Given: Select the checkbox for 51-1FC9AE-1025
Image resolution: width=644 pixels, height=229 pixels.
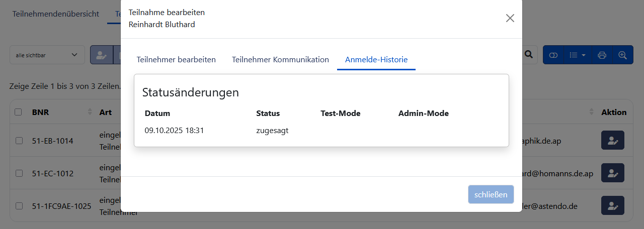Looking at the screenshot, I should tap(19, 206).
